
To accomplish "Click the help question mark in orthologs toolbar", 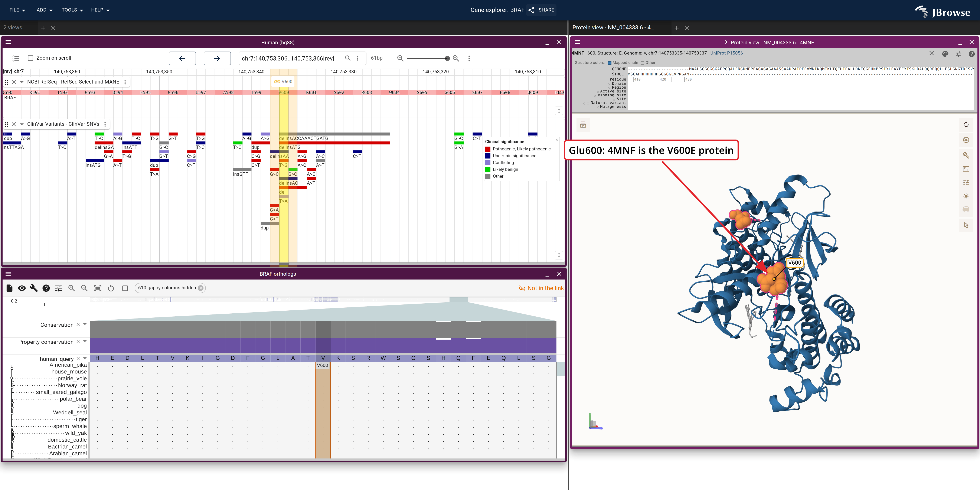I will pyautogui.click(x=46, y=288).
